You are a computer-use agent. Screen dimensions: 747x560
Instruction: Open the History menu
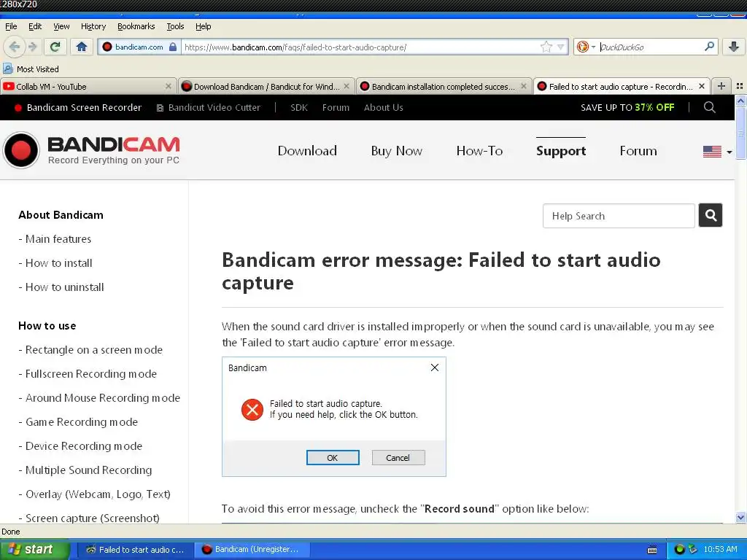pos(93,26)
